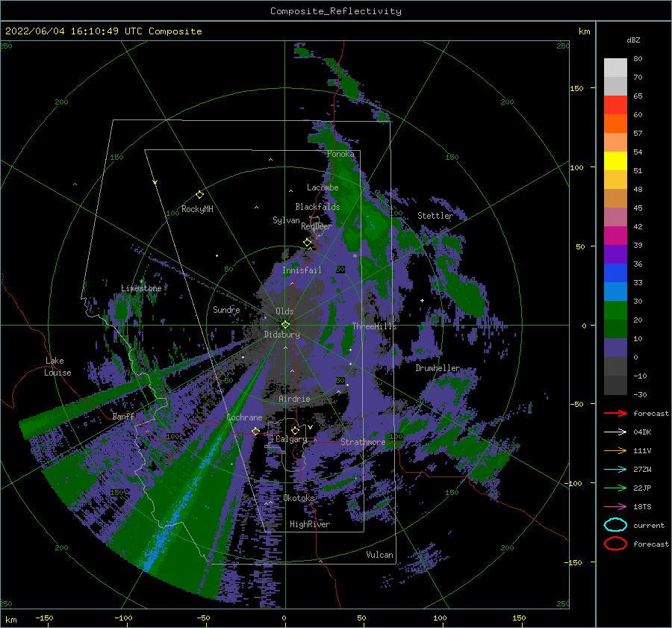Click the ThreeHills town label
The width and height of the screenshot is (672, 628).
[x=374, y=326]
